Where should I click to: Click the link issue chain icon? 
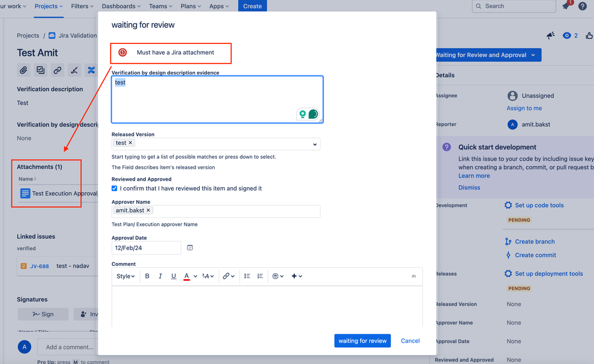click(x=57, y=70)
